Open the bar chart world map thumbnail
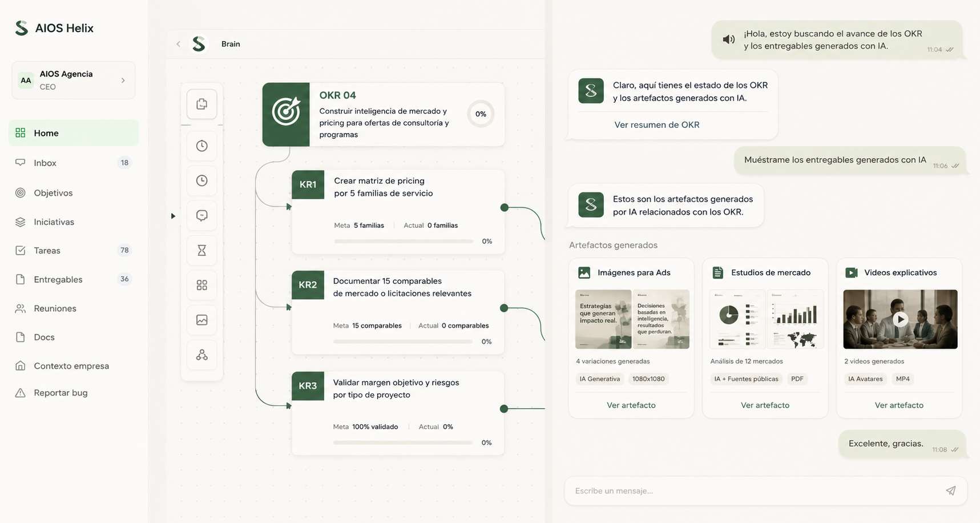The image size is (980, 523). coord(795,319)
